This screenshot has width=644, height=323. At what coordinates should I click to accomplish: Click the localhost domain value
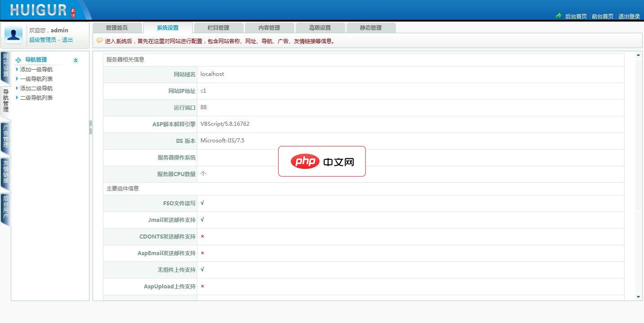(x=212, y=74)
